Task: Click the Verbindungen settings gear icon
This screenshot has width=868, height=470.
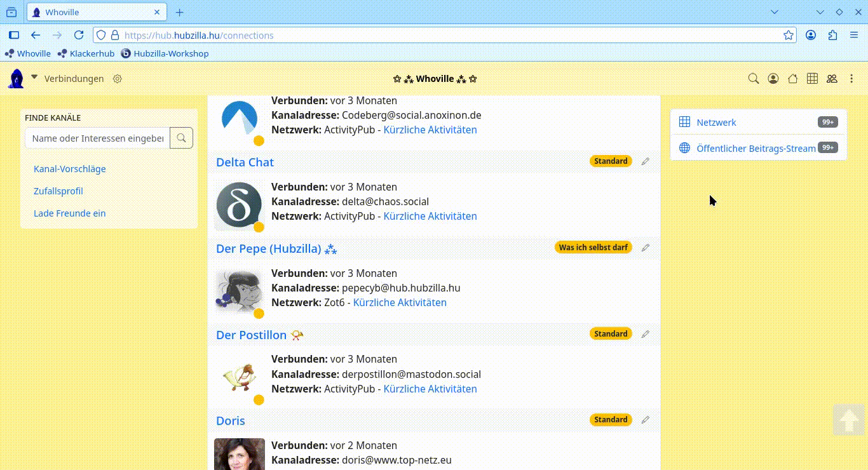Action: [x=118, y=79]
